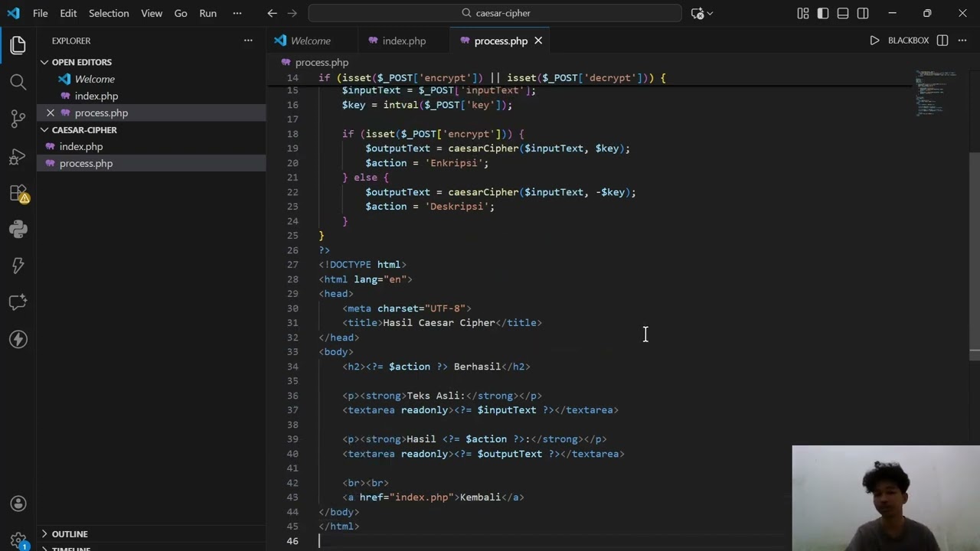Go back with the left arrow

tap(272, 13)
